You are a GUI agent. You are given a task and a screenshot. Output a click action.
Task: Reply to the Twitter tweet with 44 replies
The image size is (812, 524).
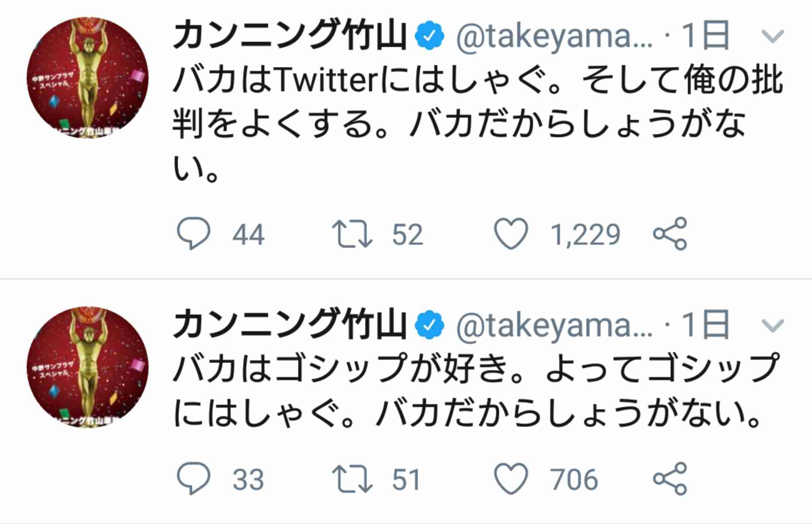[193, 233]
